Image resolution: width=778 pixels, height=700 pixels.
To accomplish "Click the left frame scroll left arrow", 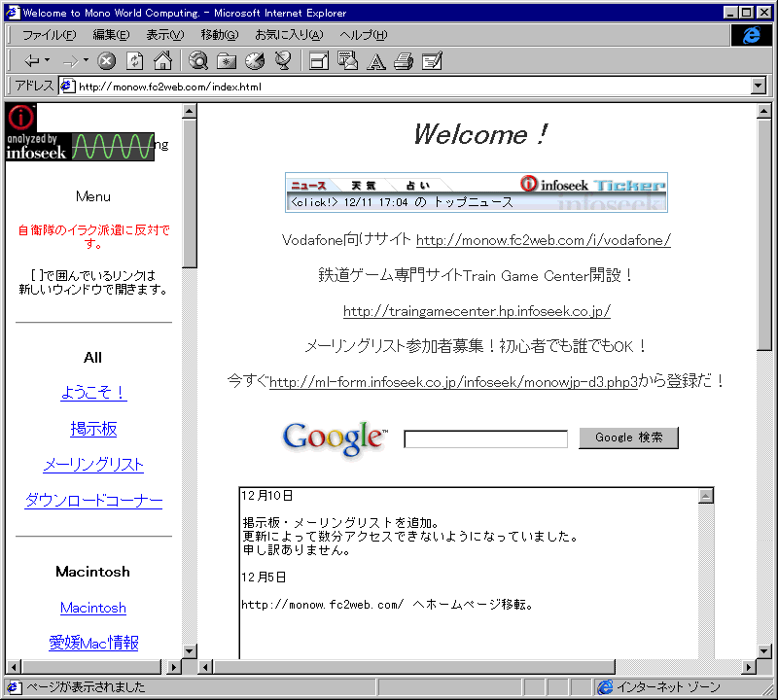I will [x=14, y=667].
